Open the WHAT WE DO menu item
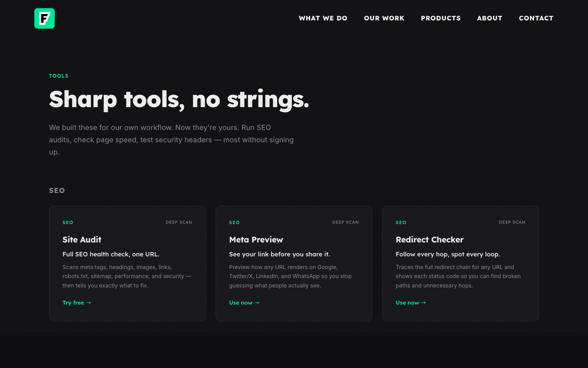The width and height of the screenshot is (588, 368). pyautogui.click(x=323, y=18)
